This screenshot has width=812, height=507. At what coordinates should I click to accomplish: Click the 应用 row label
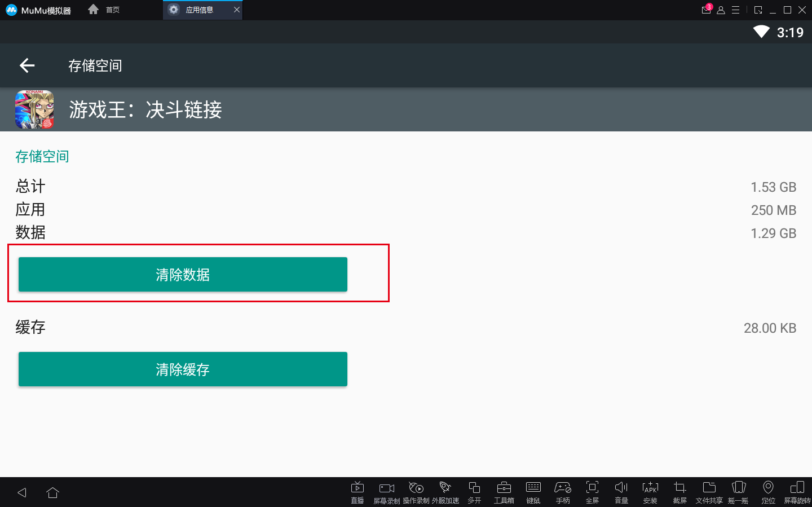click(30, 209)
